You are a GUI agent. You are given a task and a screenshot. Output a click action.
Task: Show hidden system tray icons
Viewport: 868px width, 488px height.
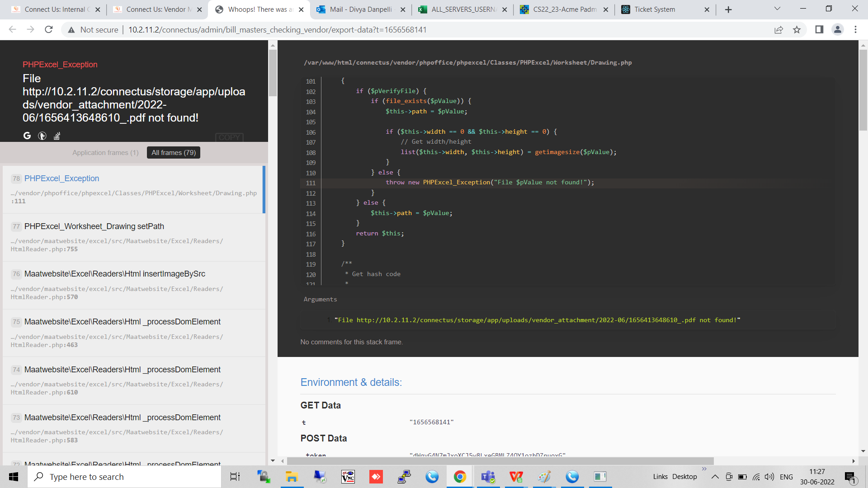[715, 477]
